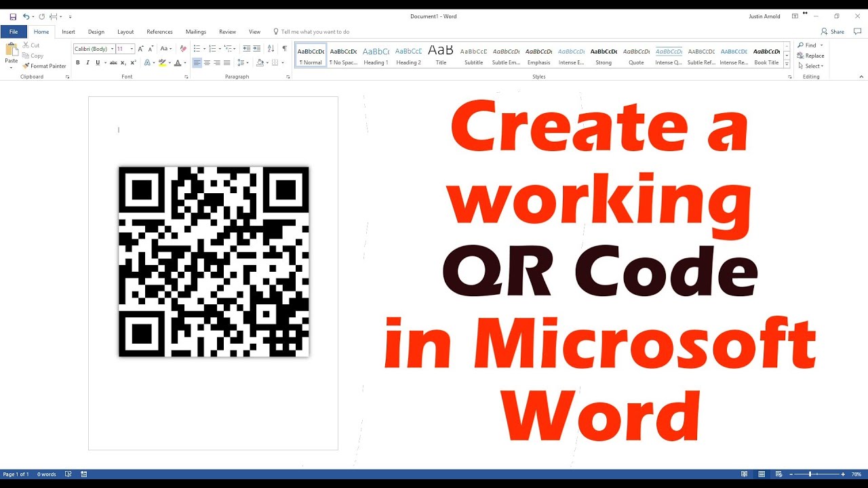Shrink the font size
The width and height of the screenshot is (868, 488).
(151, 49)
